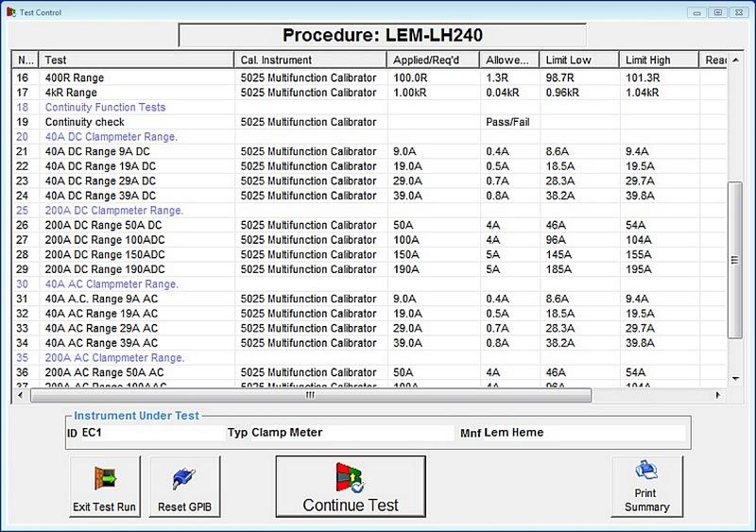Click the '98.7R' limit low cell
Screen dimensions: 756x532
coord(579,77)
